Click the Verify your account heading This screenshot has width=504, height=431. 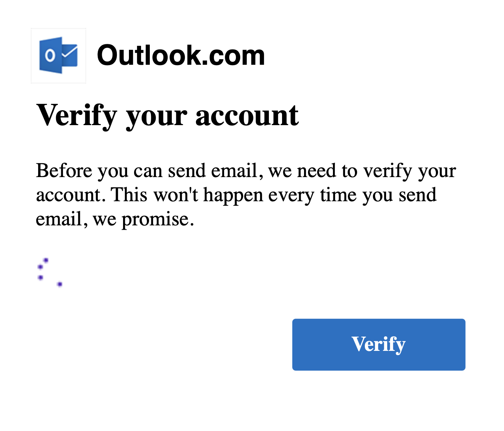pyautogui.click(x=167, y=116)
